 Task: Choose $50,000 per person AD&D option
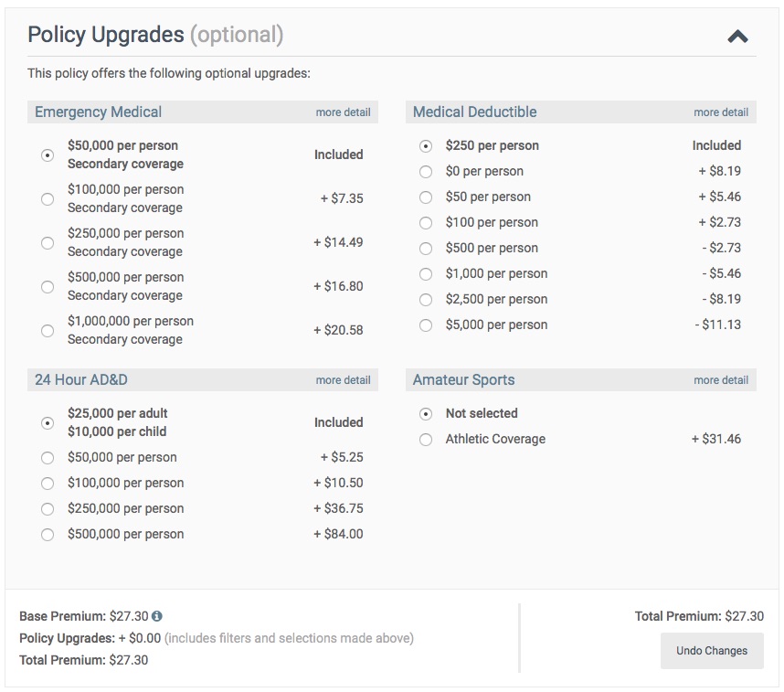click(48, 458)
